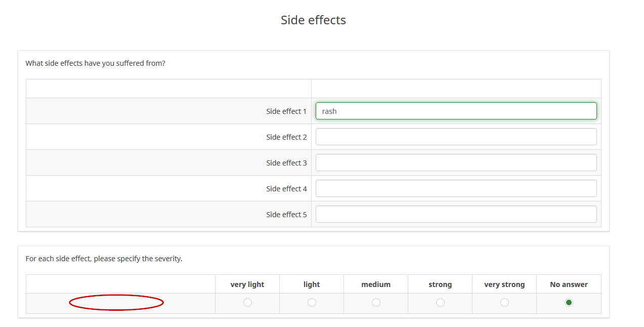The height and width of the screenshot is (327, 644).
Task: Click the "Side effect 3" row label
Action: point(286,163)
